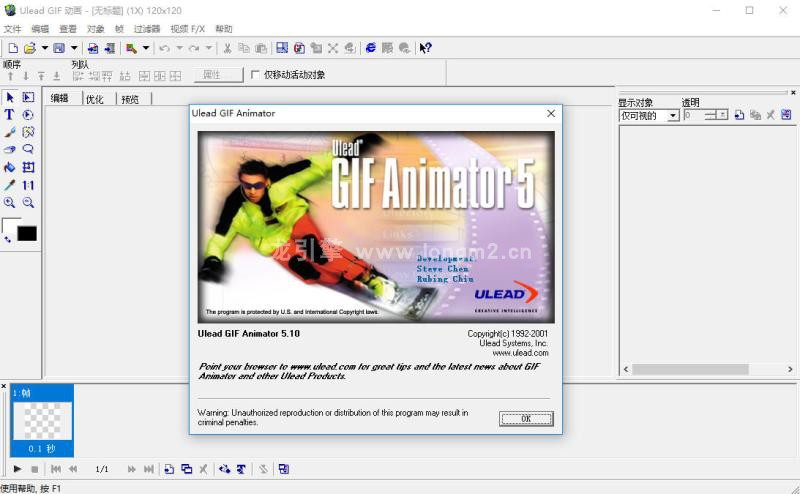The image size is (800, 494).
Task: Click the Open file folder icon
Action: (x=30, y=48)
